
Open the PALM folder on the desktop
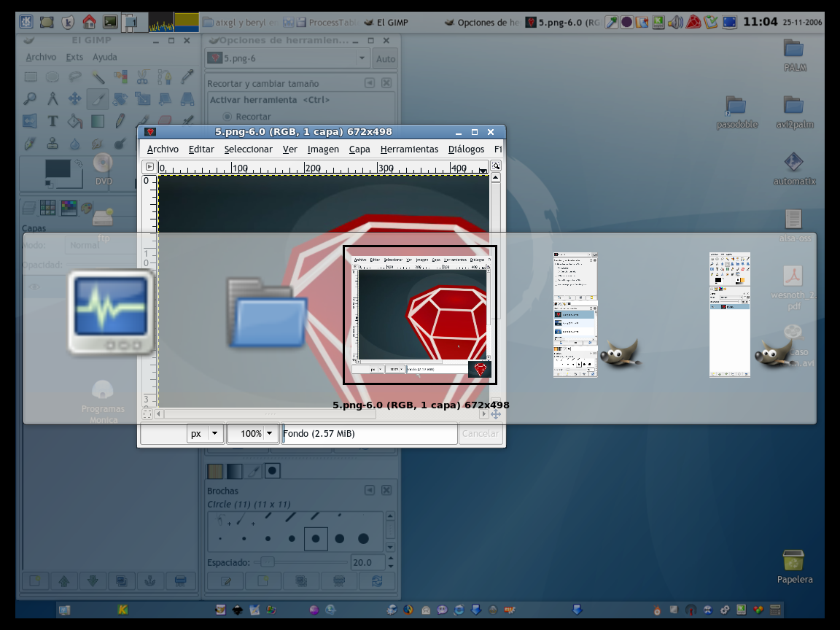click(795, 55)
